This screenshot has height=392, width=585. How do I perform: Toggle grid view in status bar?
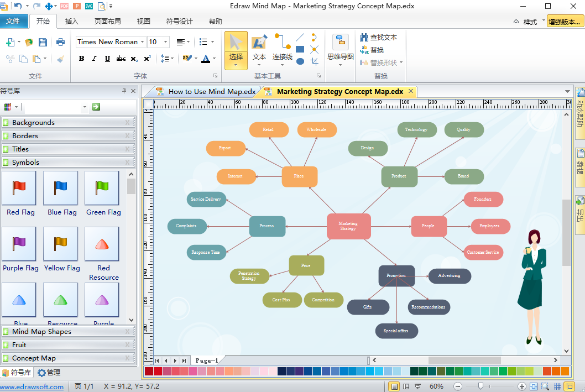click(x=557, y=386)
